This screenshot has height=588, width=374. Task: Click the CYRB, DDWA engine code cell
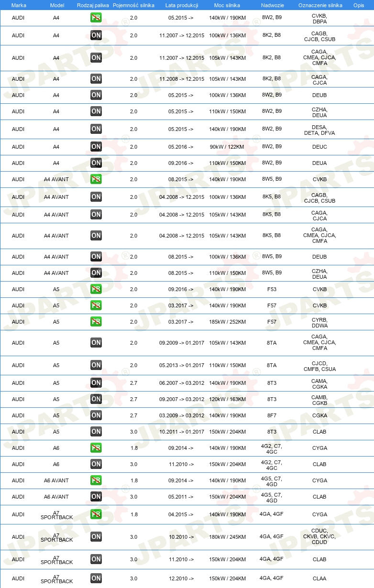pos(319,322)
